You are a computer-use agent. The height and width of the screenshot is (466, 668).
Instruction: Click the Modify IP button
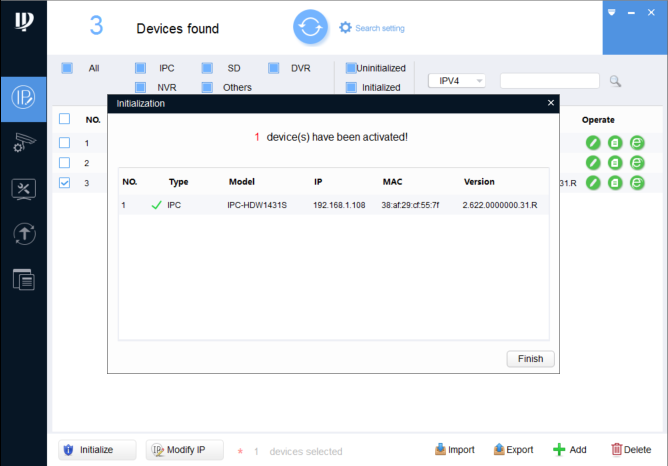pyautogui.click(x=184, y=450)
